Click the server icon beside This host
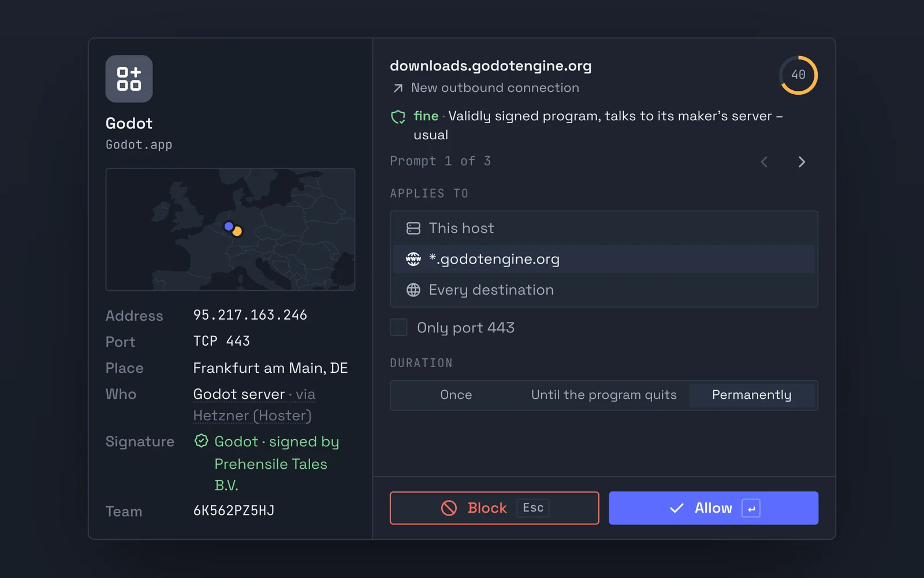The image size is (924, 578). pos(413,228)
